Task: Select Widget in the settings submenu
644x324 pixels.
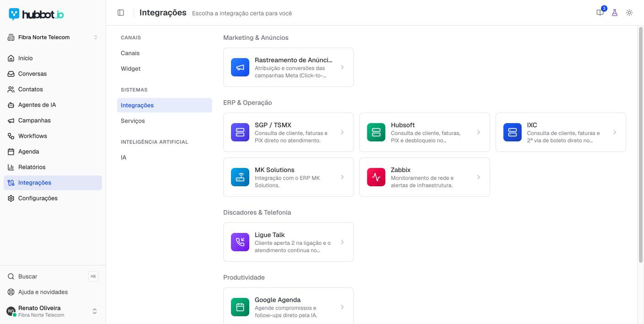Action: pos(165,69)
